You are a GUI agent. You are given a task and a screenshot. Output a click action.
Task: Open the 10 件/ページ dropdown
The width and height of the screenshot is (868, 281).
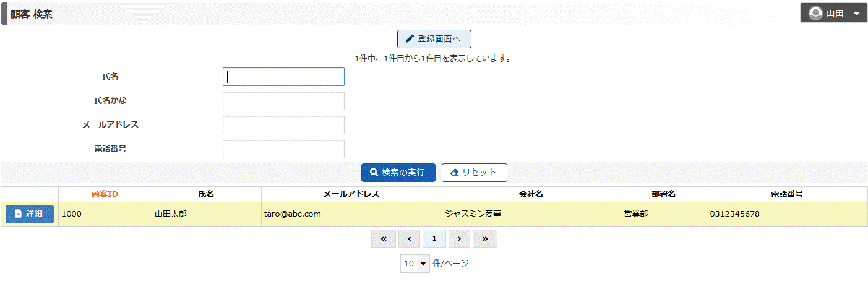click(415, 264)
